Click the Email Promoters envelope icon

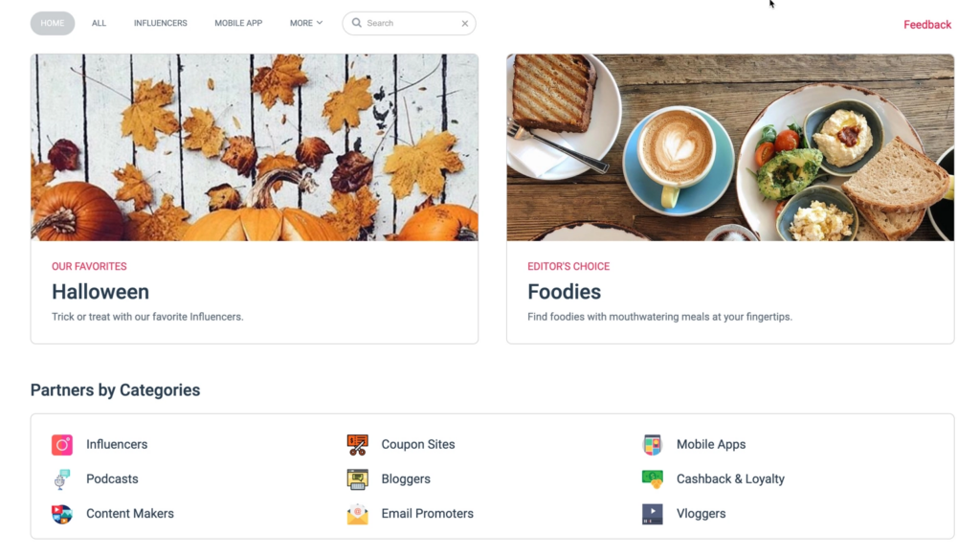(x=357, y=513)
